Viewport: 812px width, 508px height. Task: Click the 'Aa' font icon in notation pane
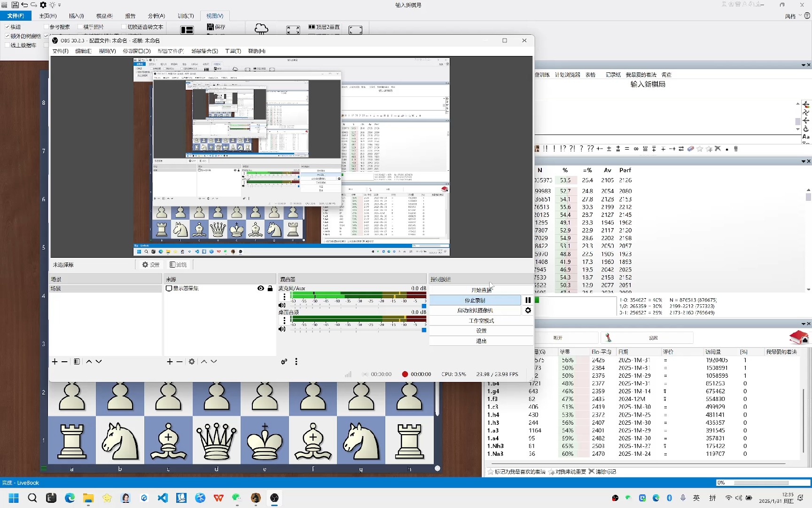[x=806, y=137]
